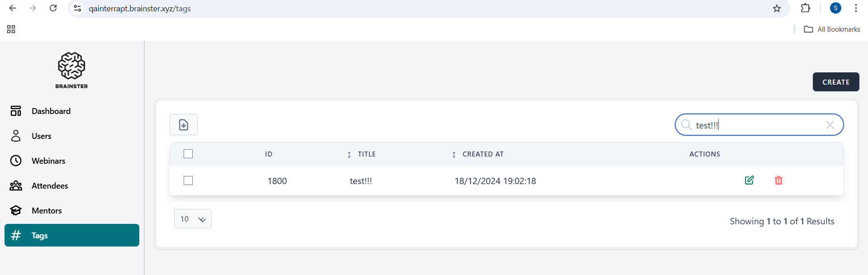The image size is (868, 275).
Task: Toggle the select-all header checkbox
Action: coord(188,154)
